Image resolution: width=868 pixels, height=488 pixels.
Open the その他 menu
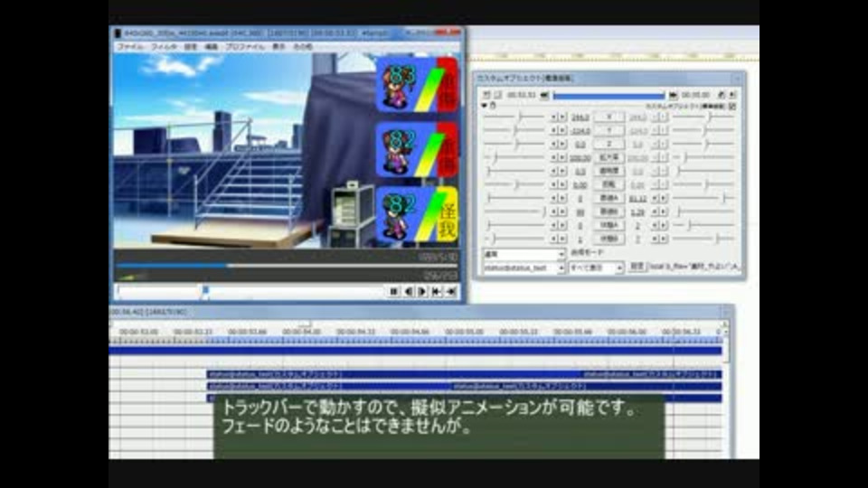302,47
